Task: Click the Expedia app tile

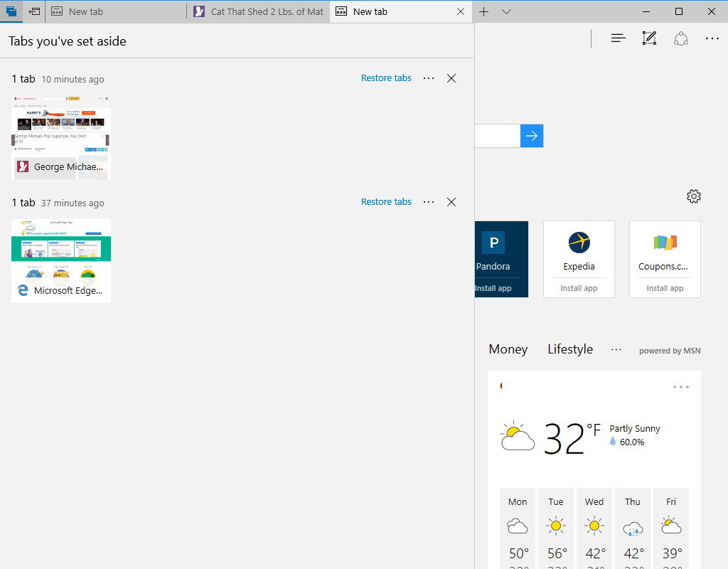Action: (579, 259)
